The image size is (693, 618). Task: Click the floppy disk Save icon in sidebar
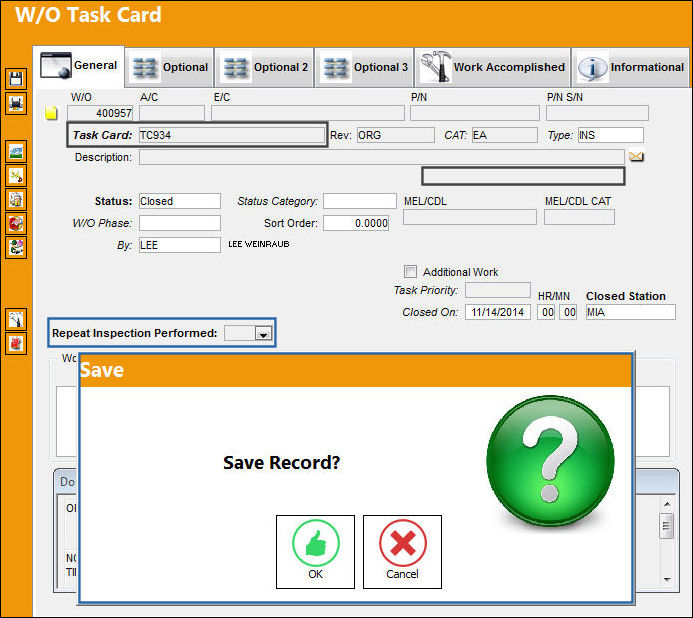coord(16,80)
